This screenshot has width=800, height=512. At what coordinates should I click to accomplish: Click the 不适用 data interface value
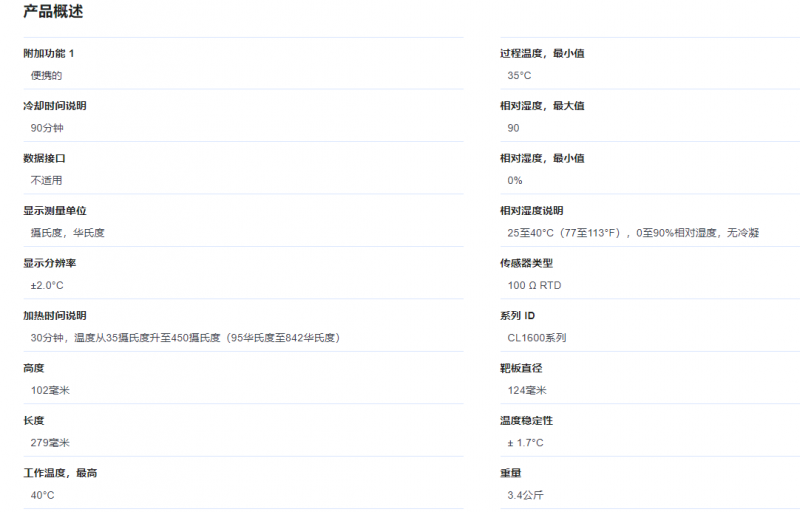[46, 180]
